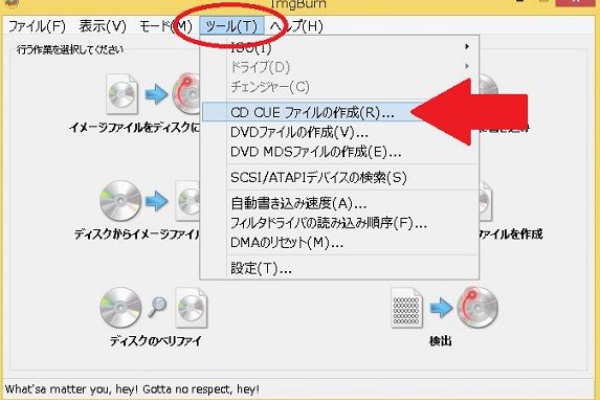Open the ヘルプ(H) menu
600x400 pixels.
296,26
